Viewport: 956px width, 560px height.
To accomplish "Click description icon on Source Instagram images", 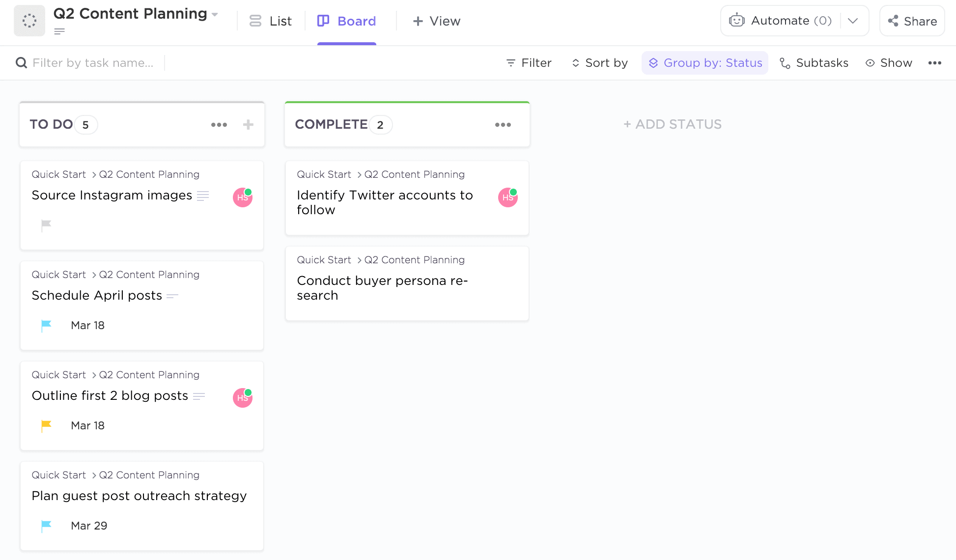I will point(203,196).
